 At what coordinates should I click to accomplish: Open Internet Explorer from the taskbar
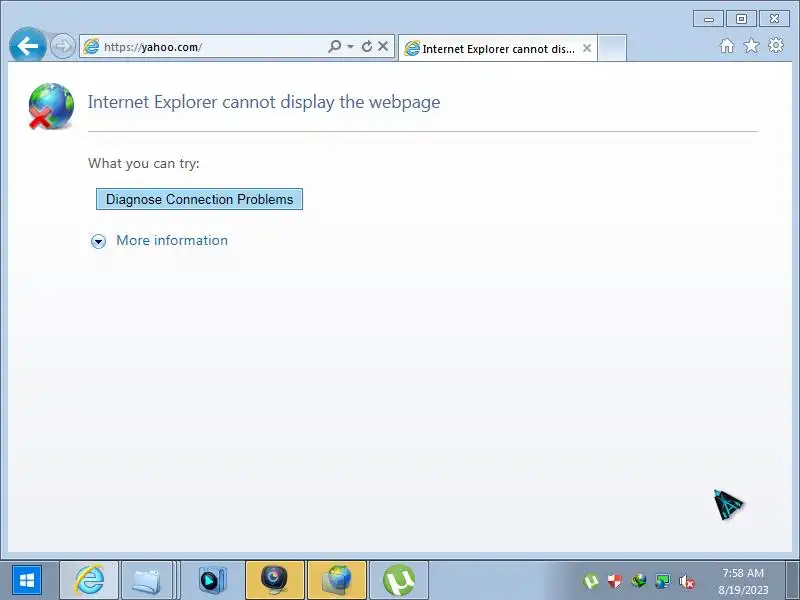[x=89, y=580]
